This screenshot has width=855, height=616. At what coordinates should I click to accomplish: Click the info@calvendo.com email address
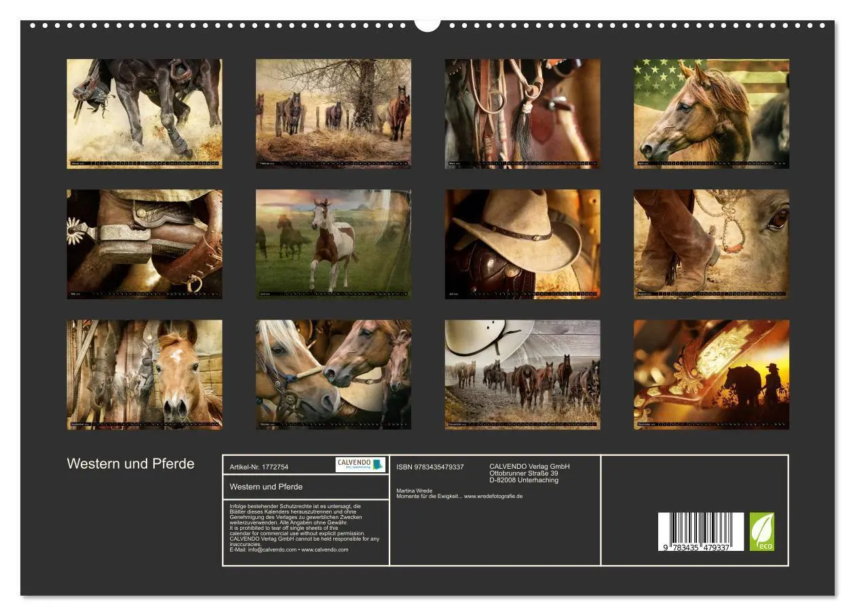click(272, 550)
